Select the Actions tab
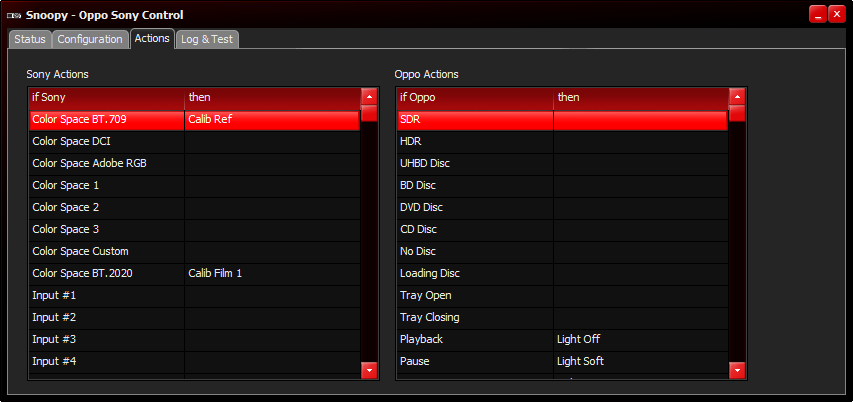This screenshot has width=853, height=402. tap(152, 38)
